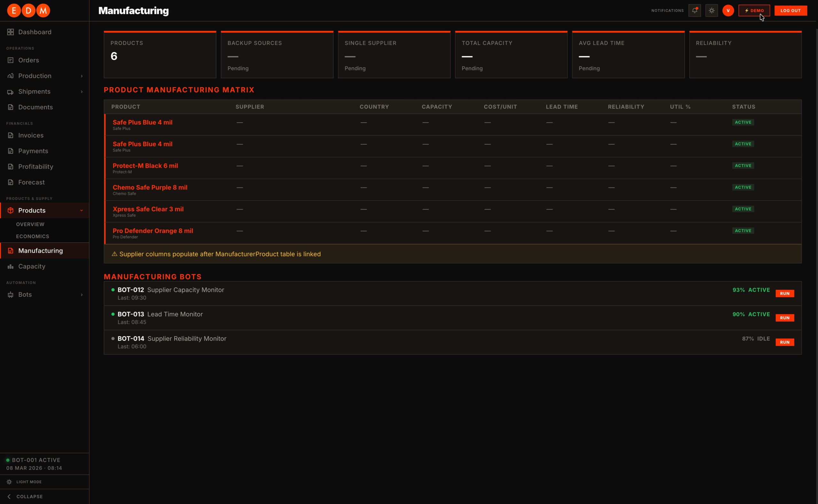Click the Total Capacity card
This screenshot has width=818, height=504.
pos(511,55)
